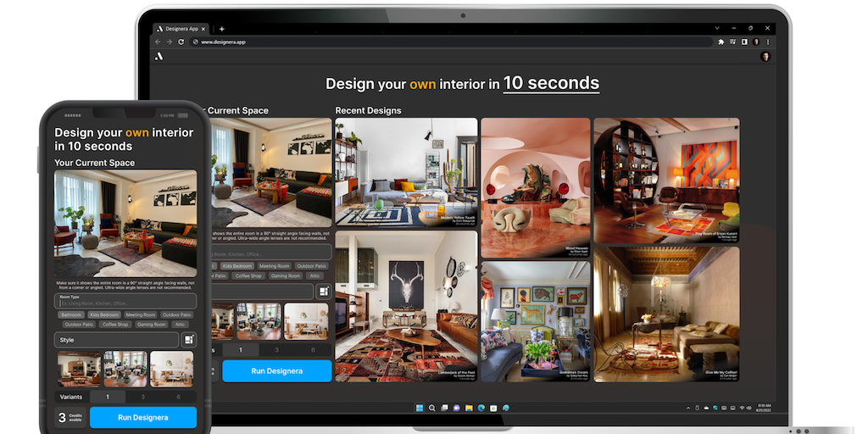Viewport: 868px width, 434px height.
Task: Open Windows taskbar search
Action: 431,408
